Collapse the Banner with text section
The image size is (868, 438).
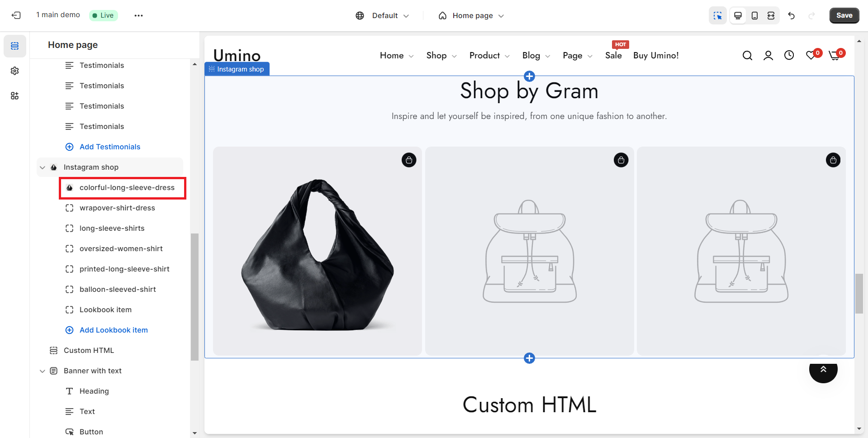pyautogui.click(x=43, y=371)
